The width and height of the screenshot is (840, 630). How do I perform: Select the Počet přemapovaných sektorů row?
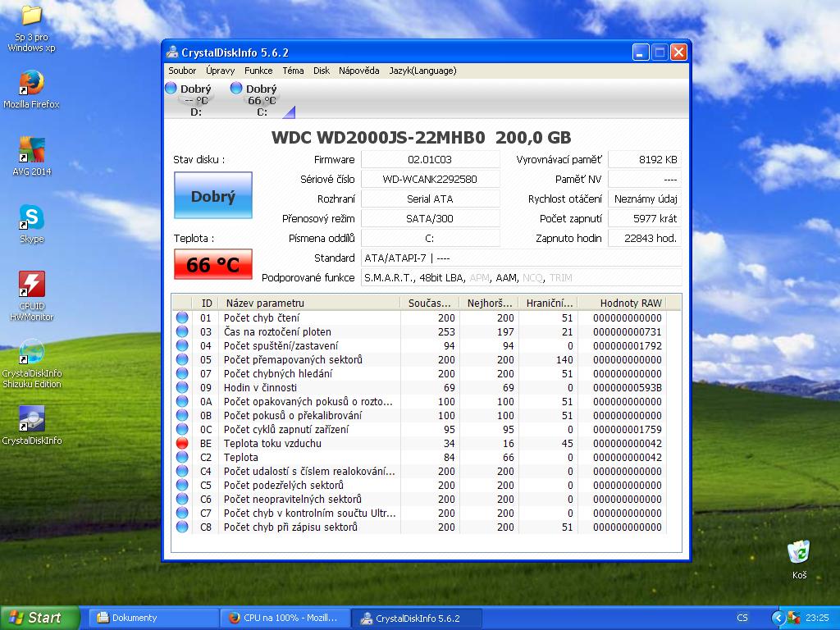[293, 359]
